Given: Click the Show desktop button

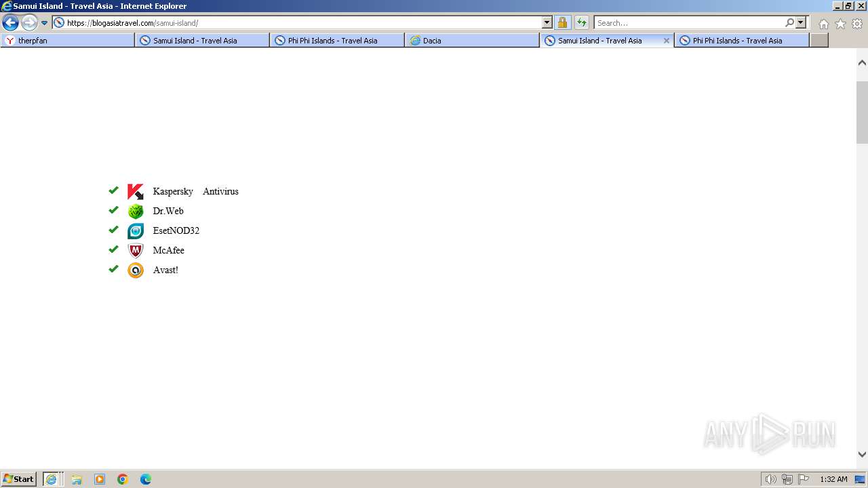Looking at the screenshot, I should tap(861, 479).
